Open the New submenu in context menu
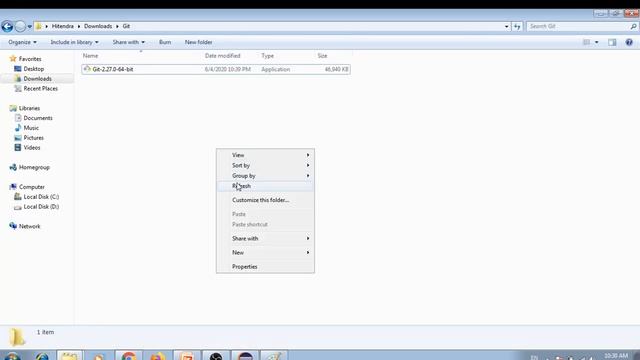 (x=265, y=252)
